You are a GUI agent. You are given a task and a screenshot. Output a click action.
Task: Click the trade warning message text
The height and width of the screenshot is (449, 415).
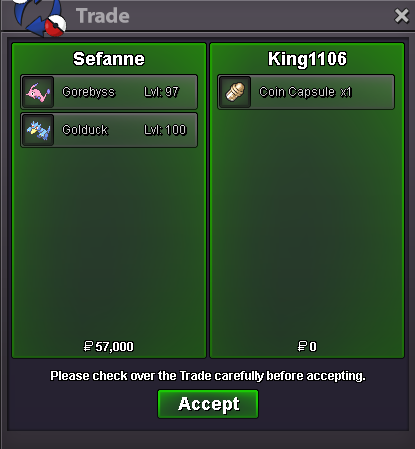(208, 376)
